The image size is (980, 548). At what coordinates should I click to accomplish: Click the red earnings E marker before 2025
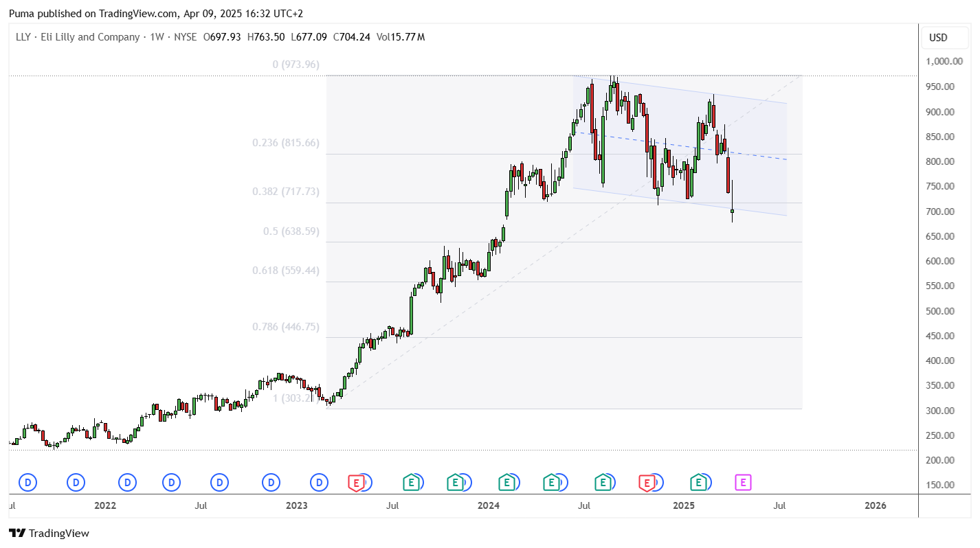point(647,483)
